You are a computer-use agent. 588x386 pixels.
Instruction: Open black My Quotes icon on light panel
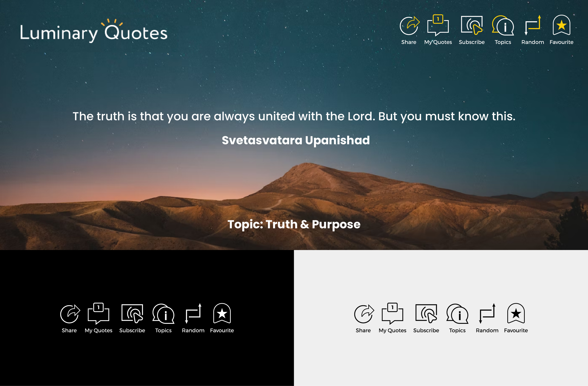[392, 314]
